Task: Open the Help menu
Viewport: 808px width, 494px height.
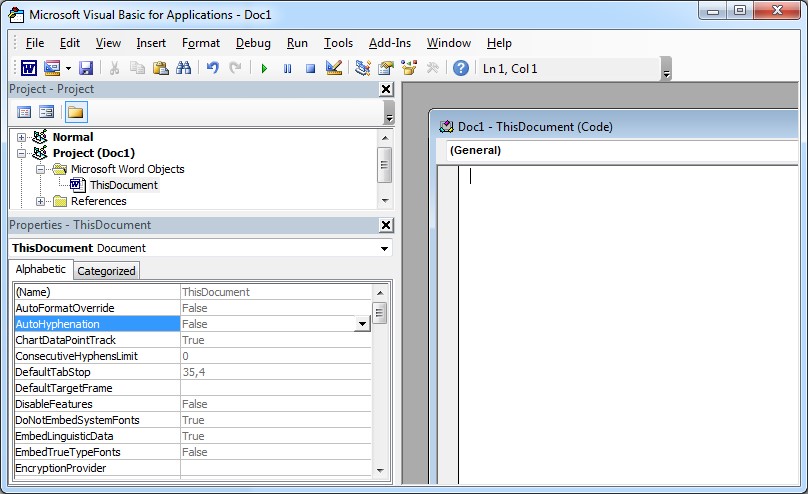Action: pyautogui.click(x=499, y=43)
